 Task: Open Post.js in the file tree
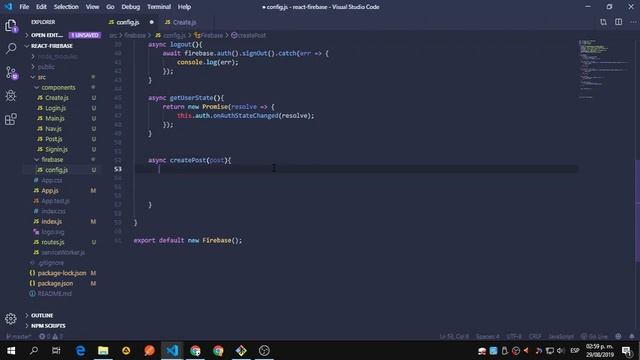tap(53, 139)
